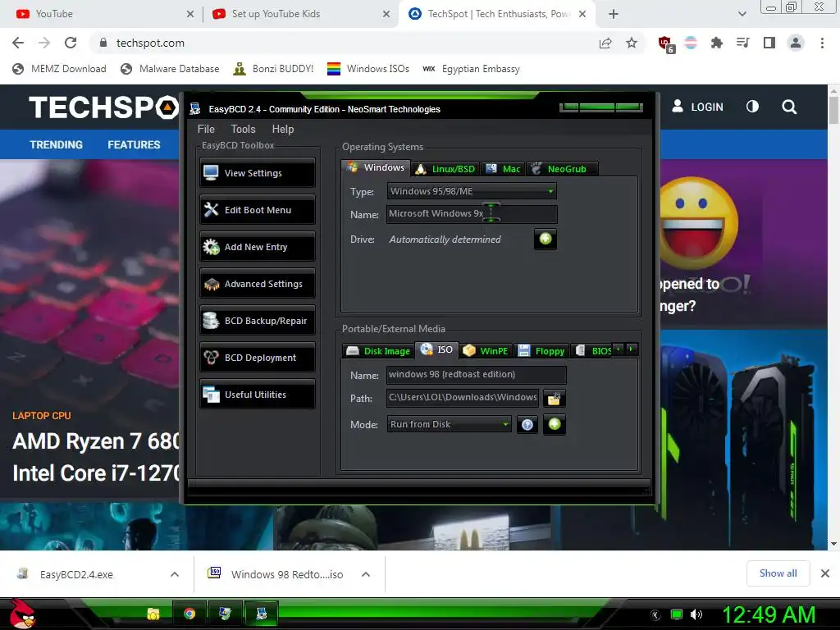Image resolution: width=840 pixels, height=630 pixels.
Task: Expand EasyBCD2.4.exe download options
Action: [175, 574]
